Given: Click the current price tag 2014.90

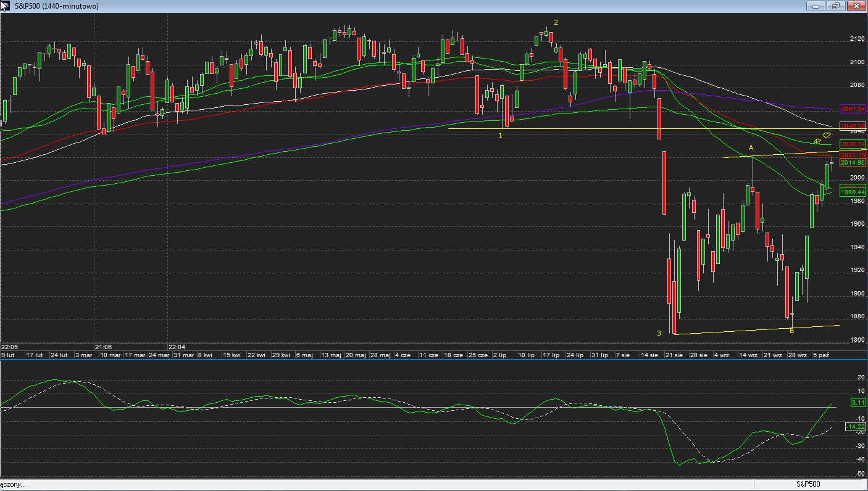Looking at the screenshot, I should click(x=853, y=162).
